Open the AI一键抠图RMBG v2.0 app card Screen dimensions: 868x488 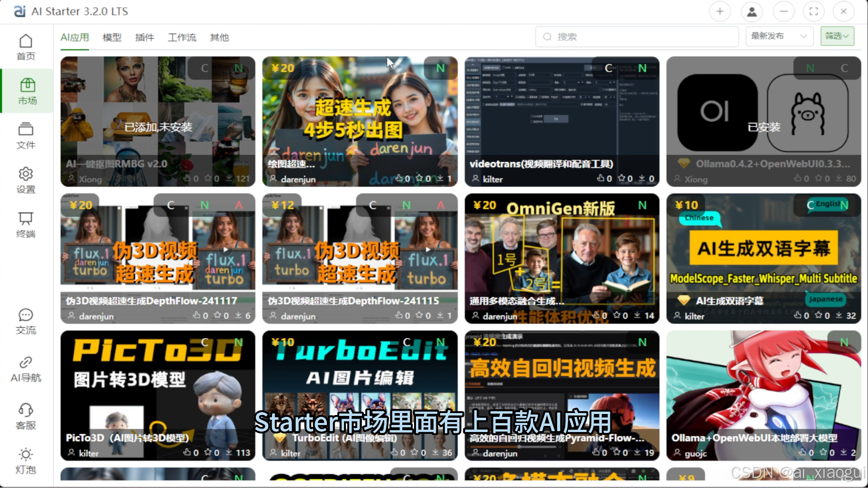158,121
